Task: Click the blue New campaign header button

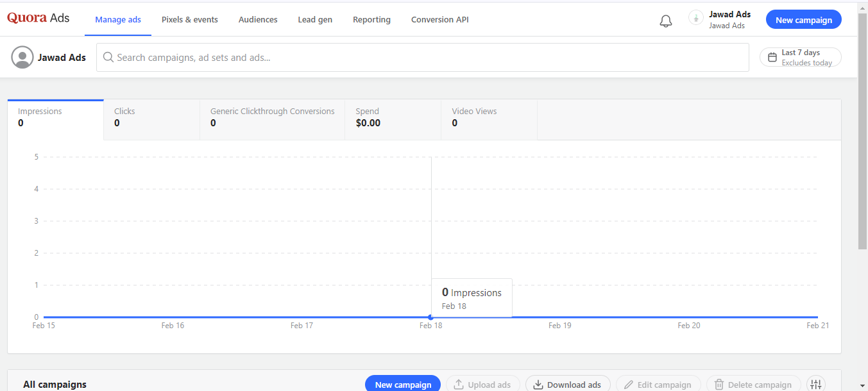Action: click(803, 20)
